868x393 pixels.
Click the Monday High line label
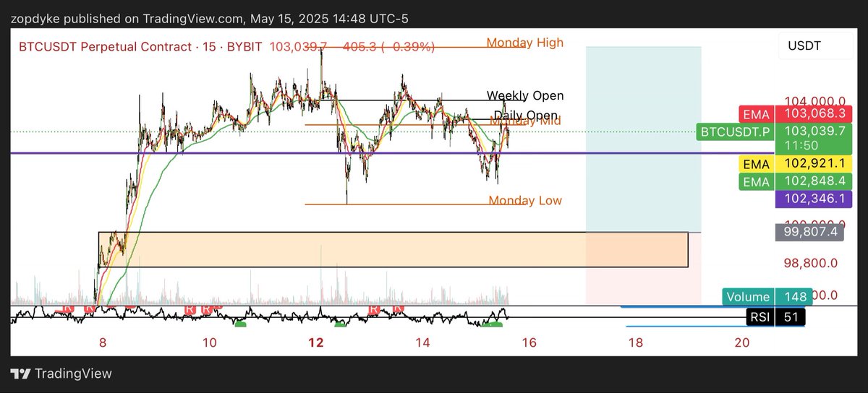(524, 43)
